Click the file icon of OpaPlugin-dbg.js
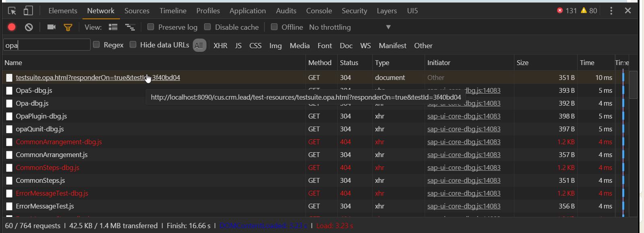 click(9, 116)
